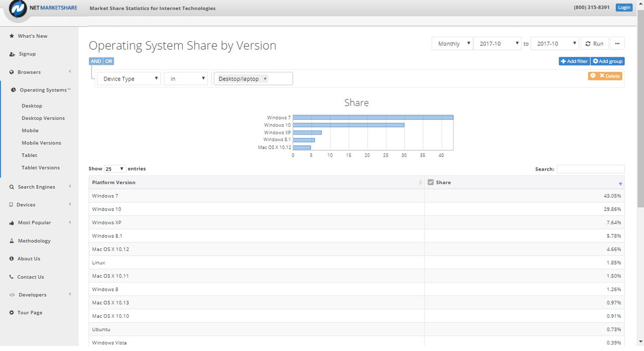644x351 pixels.
Task: Expand the Most Popular sidebar chevron
Action: pyautogui.click(x=70, y=222)
